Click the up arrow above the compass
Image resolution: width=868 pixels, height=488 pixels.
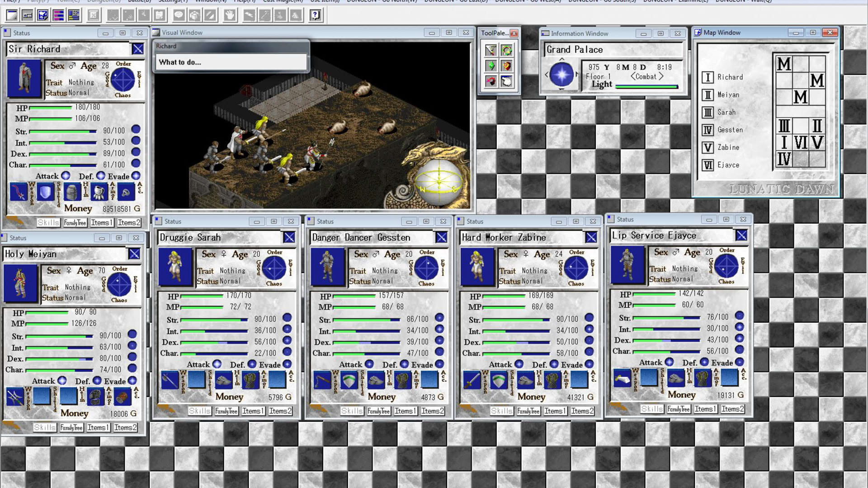pyautogui.click(x=561, y=59)
